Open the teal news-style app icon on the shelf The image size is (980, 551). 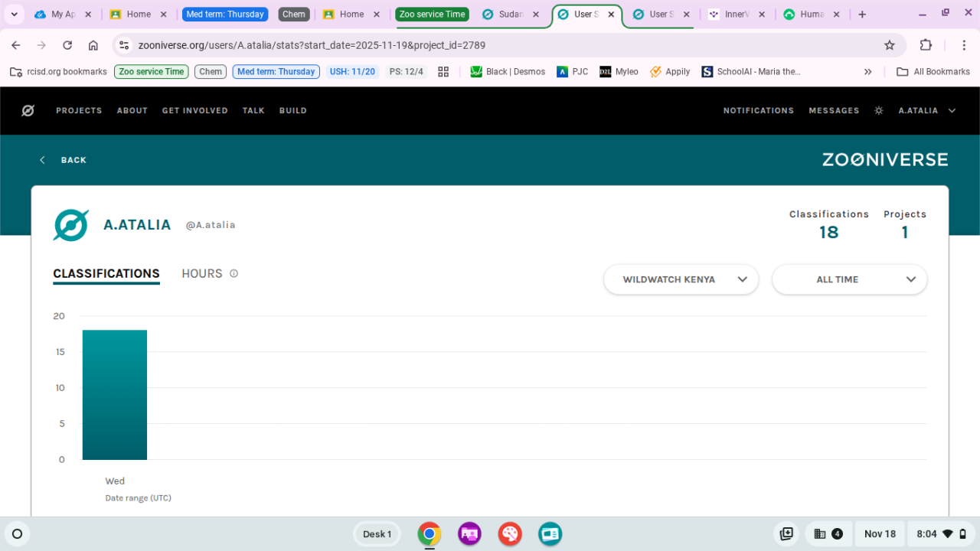(x=550, y=534)
